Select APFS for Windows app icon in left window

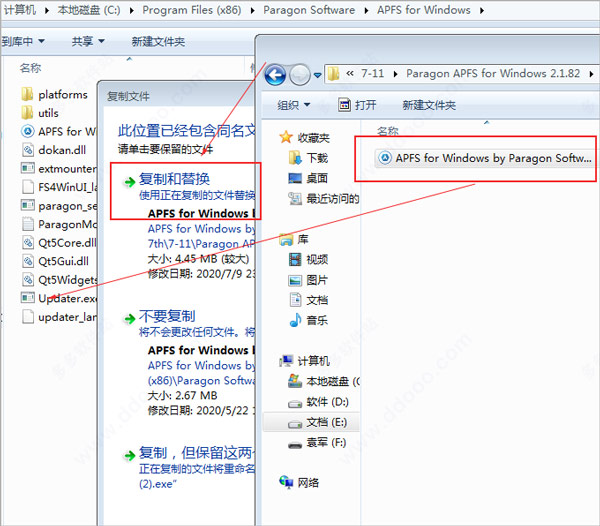point(28,131)
